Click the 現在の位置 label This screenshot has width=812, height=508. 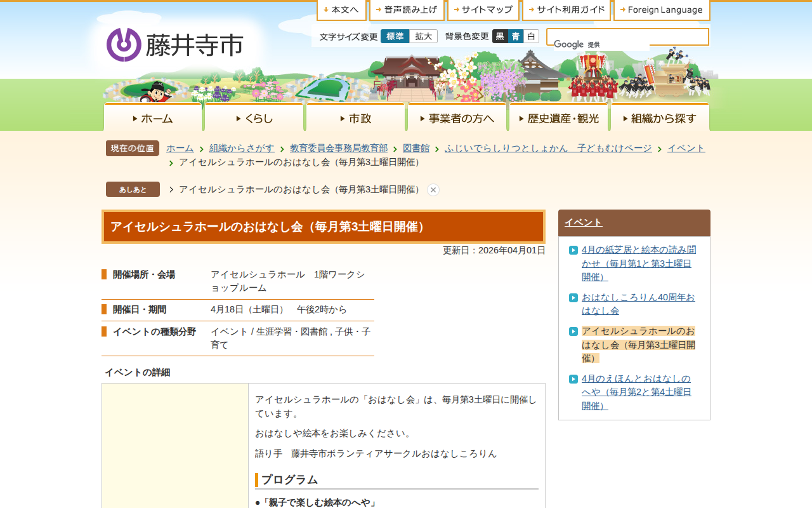tap(133, 149)
